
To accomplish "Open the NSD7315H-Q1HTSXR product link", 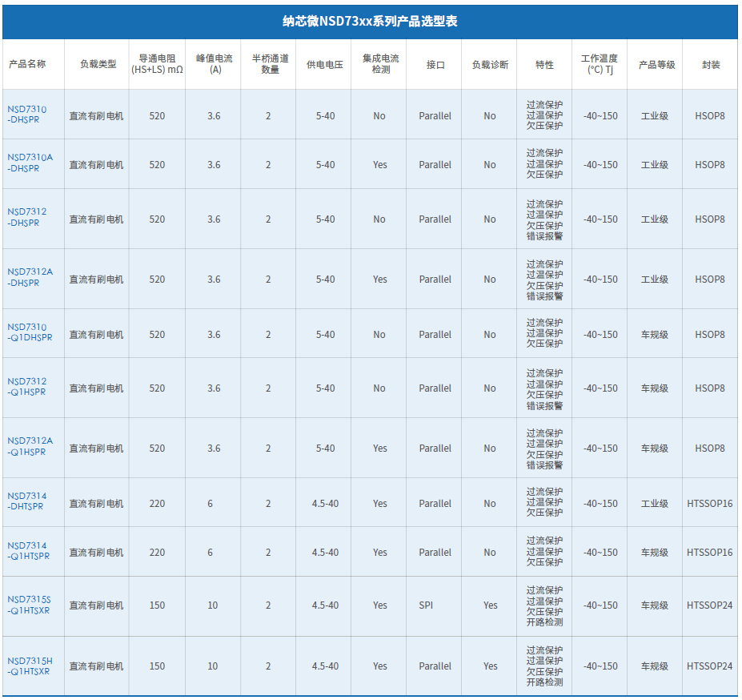I will [x=30, y=666].
